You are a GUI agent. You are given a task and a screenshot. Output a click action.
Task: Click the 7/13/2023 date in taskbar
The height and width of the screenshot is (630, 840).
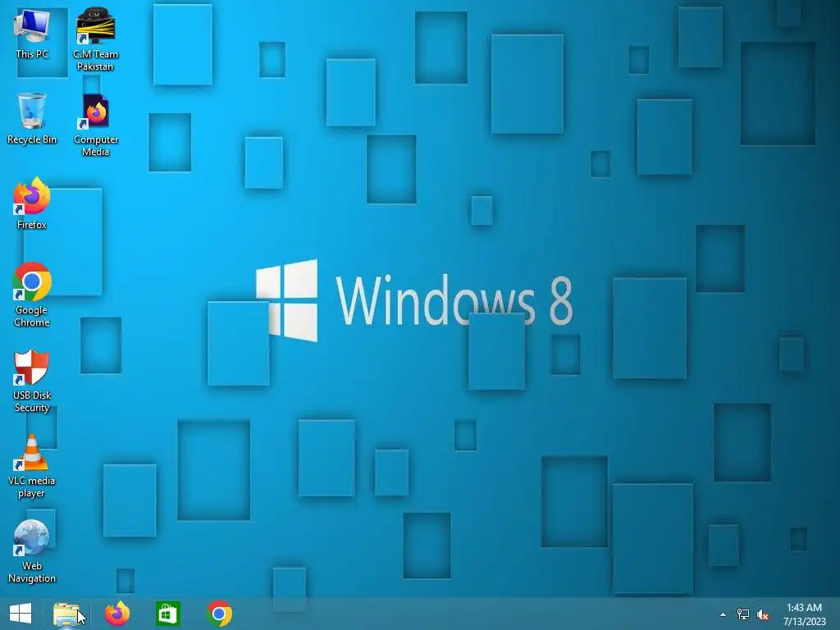point(804,622)
